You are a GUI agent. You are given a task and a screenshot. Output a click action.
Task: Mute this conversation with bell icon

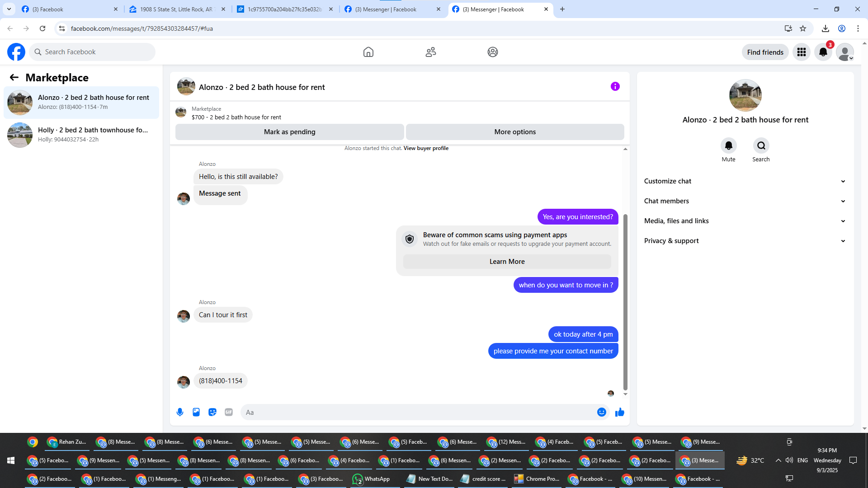click(729, 145)
